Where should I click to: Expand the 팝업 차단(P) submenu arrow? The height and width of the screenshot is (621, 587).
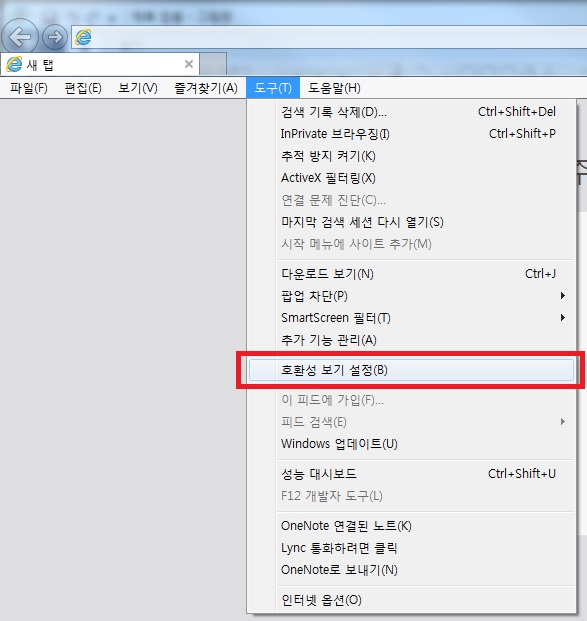562,295
